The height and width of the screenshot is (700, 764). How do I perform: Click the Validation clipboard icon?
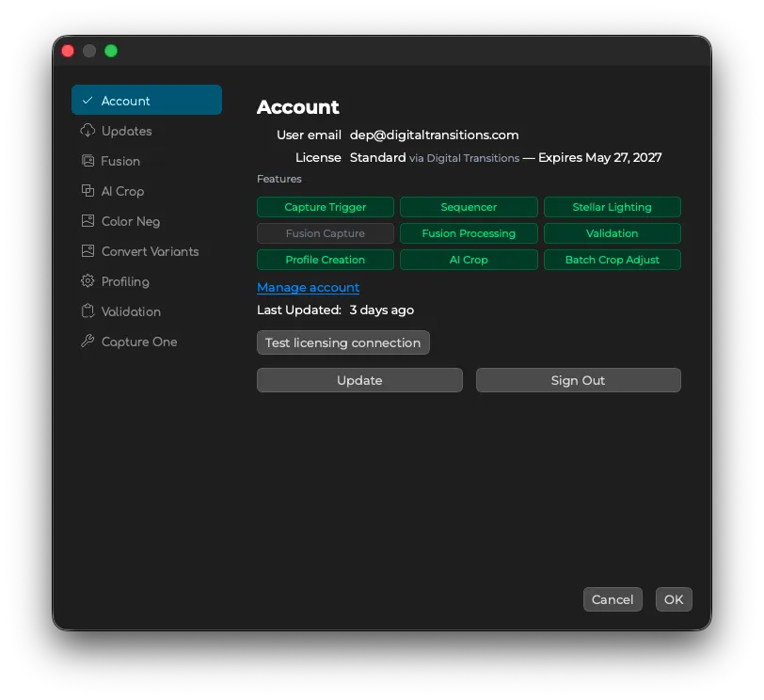click(x=88, y=310)
